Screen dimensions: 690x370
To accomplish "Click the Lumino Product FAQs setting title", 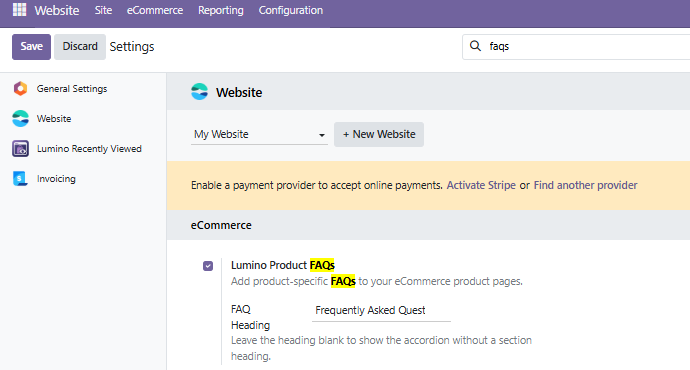I will [283, 265].
